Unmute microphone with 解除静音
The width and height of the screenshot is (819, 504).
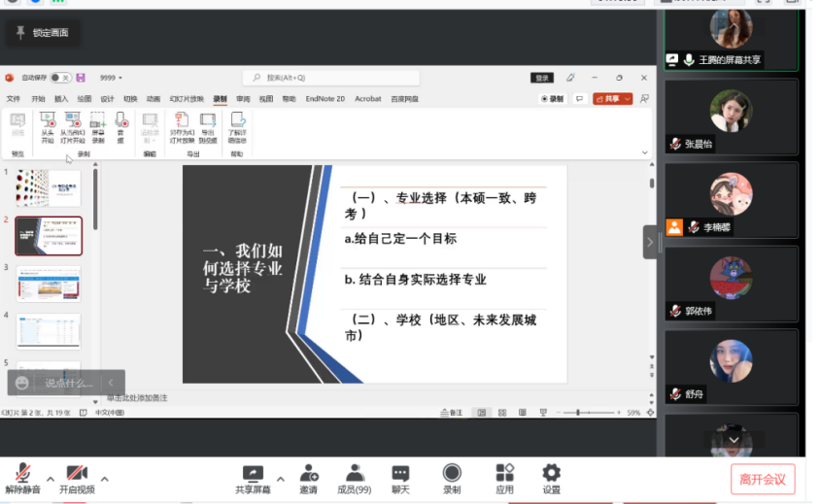[x=22, y=475]
